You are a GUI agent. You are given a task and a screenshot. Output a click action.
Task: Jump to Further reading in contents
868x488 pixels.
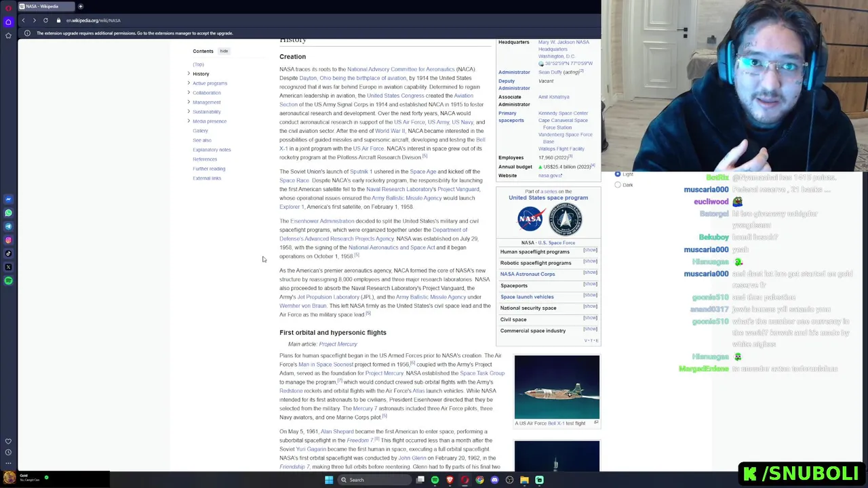click(209, 168)
